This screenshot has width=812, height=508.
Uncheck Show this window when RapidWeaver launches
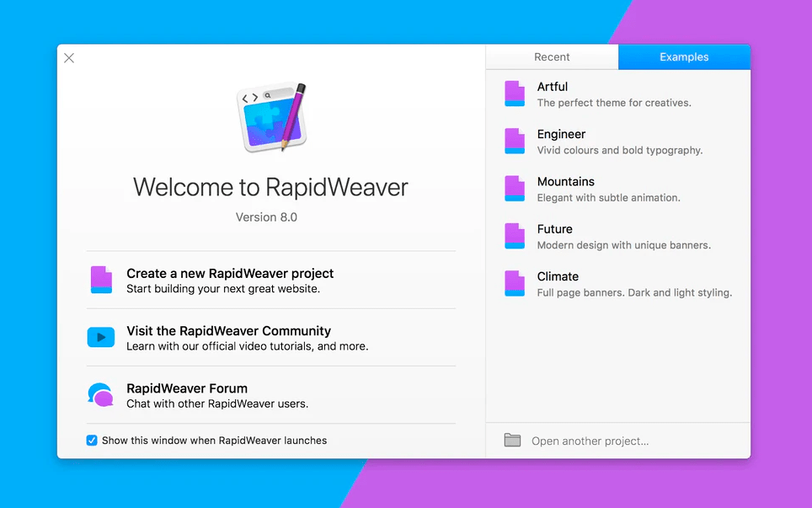point(91,440)
